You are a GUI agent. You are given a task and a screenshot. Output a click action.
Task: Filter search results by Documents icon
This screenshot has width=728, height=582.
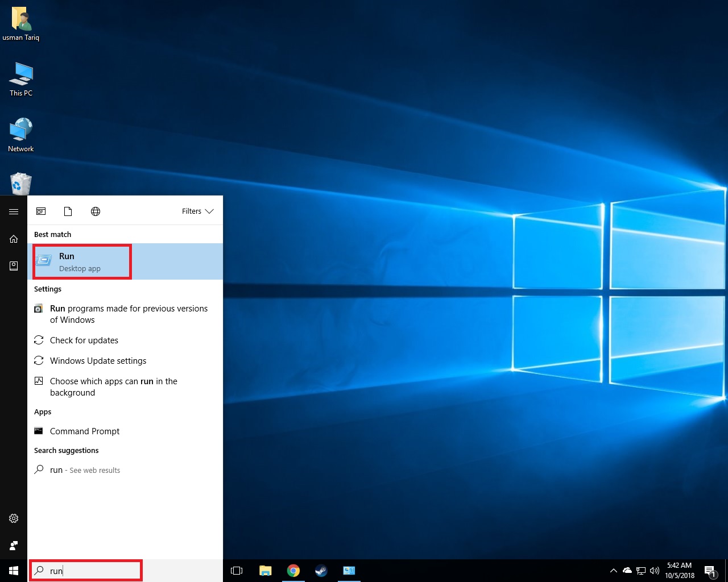[x=68, y=211]
